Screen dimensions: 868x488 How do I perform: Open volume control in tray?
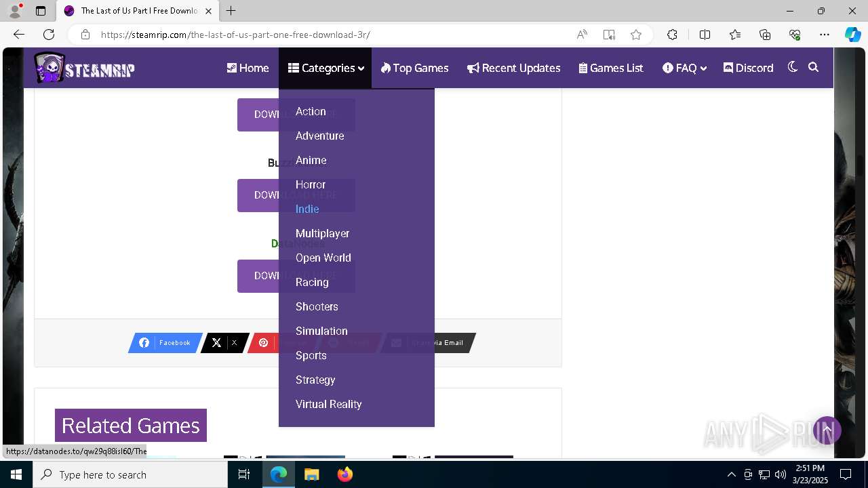781,474
